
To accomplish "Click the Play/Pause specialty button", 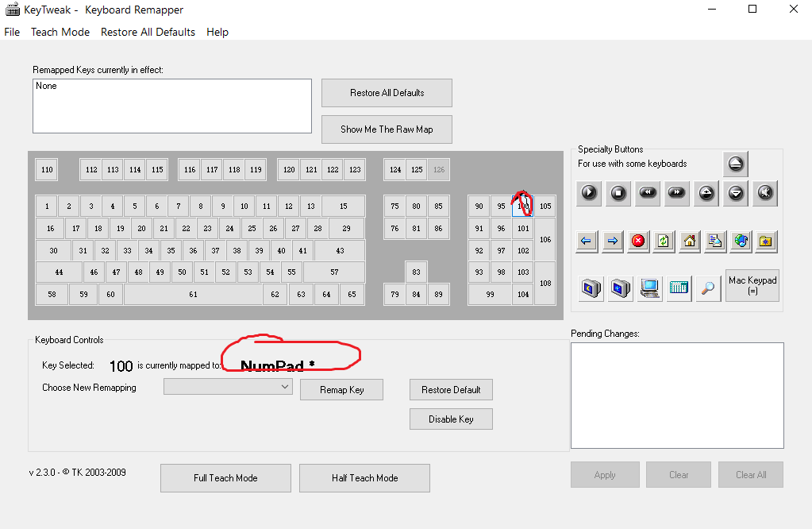I will (x=588, y=192).
